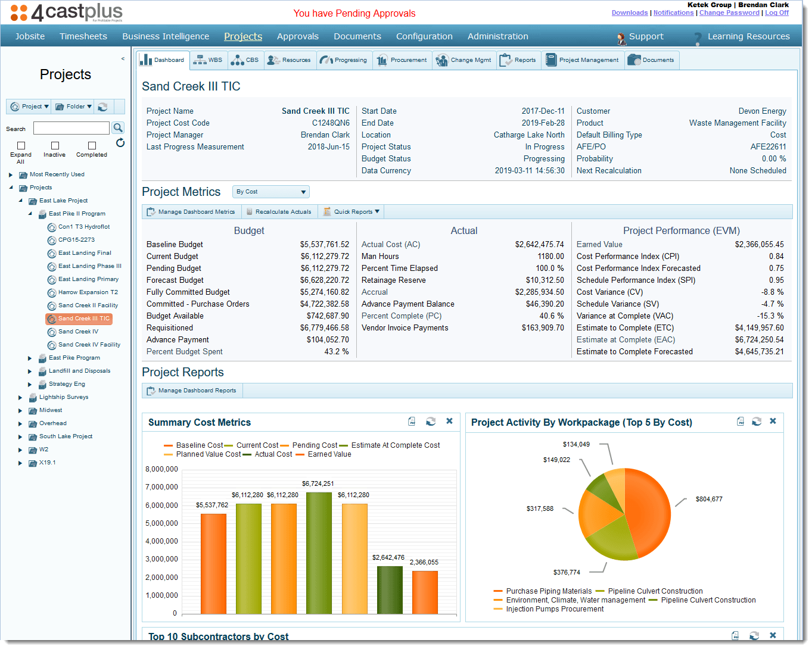Click the circular reset arrow near Completed

(120, 143)
